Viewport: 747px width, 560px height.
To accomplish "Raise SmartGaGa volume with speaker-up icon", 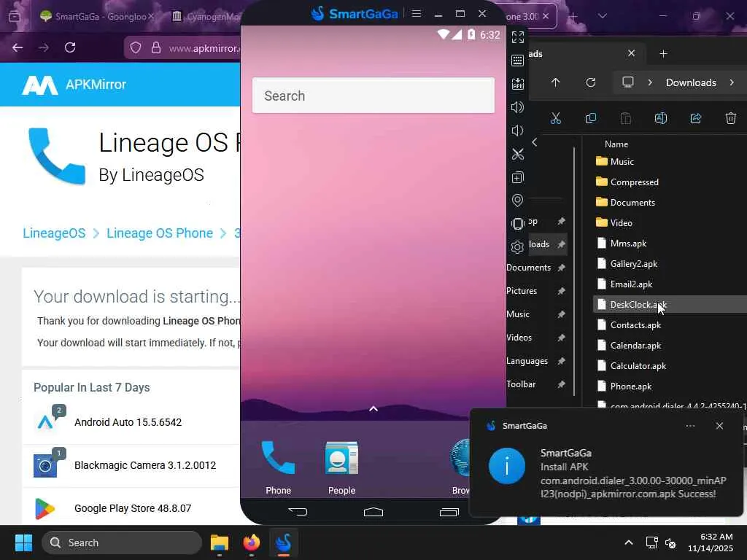I will tap(517, 107).
